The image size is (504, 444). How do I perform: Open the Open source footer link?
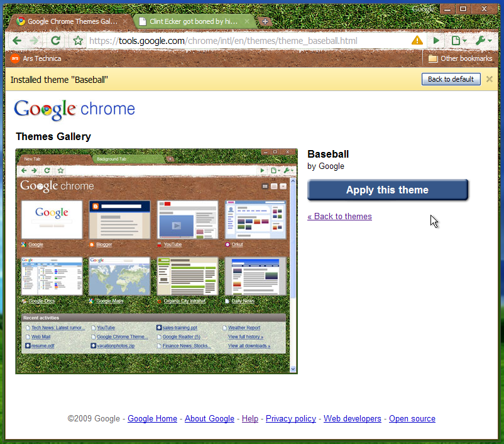tap(412, 419)
